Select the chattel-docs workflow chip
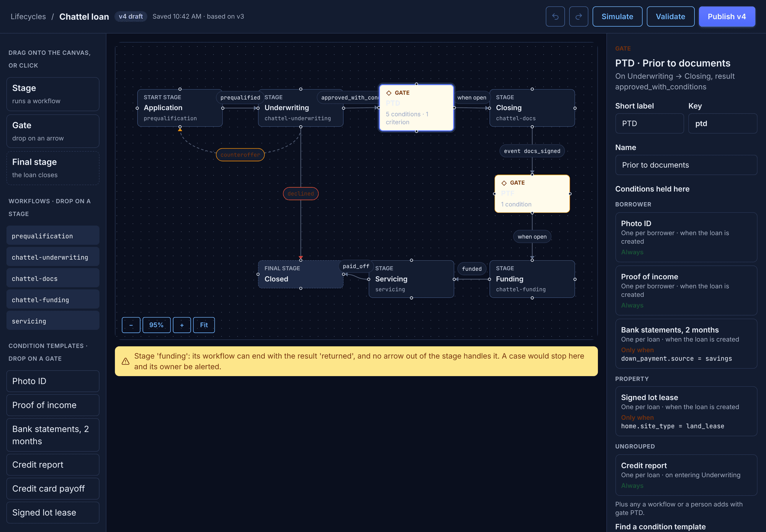Screen dimensions: 766x532 tap(53, 278)
